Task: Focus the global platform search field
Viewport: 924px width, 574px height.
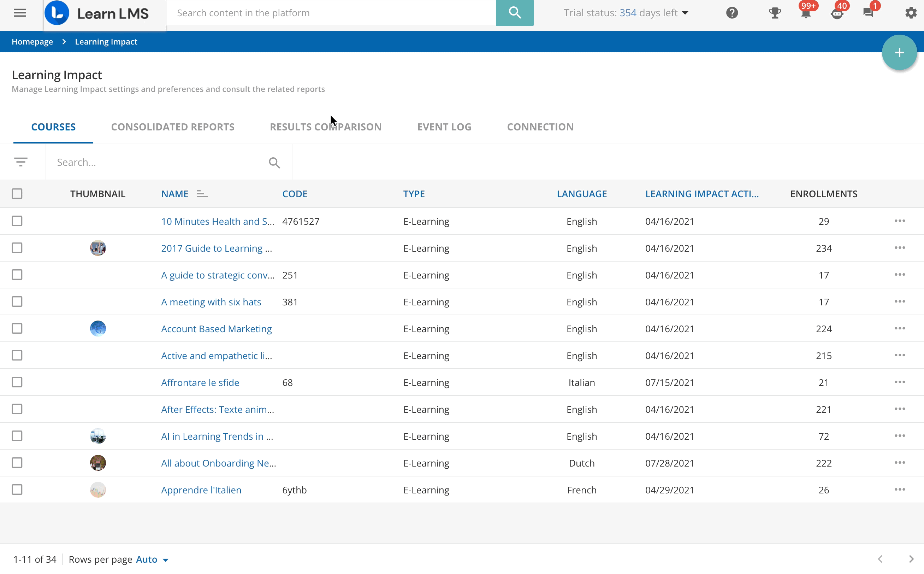Action: (331, 13)
